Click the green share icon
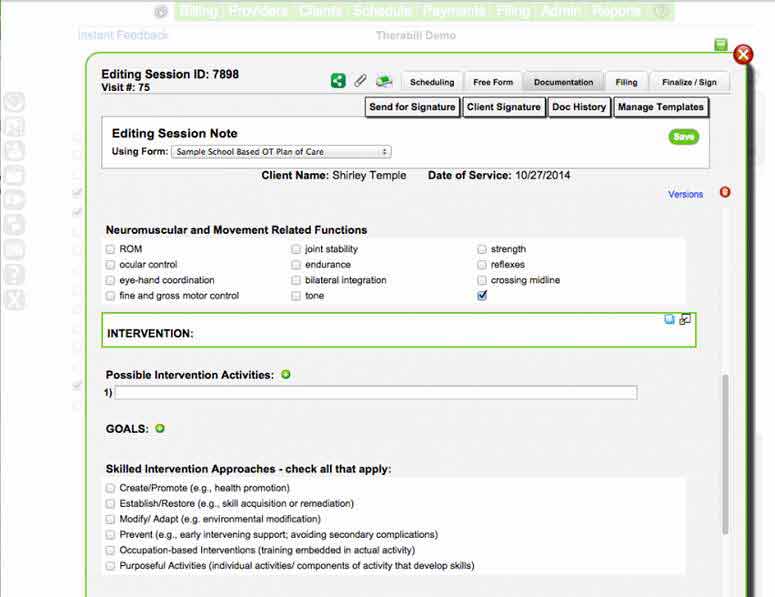This screenshot has width=775, height=597. [x=338, y=81]
